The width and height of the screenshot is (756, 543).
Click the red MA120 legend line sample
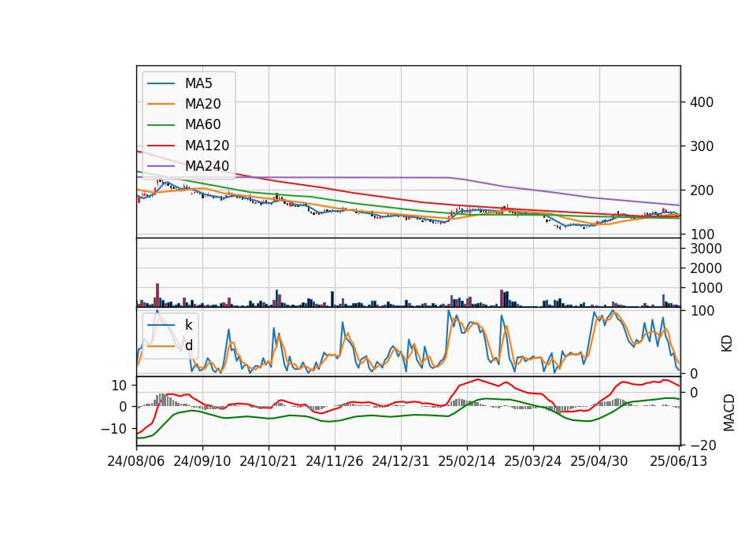(x=161, y=146)
